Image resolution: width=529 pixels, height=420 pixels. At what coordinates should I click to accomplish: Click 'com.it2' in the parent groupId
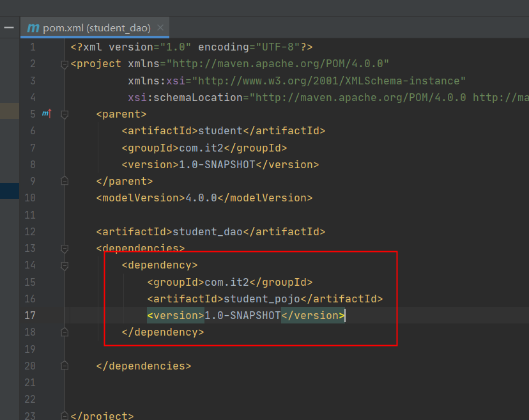201,148
